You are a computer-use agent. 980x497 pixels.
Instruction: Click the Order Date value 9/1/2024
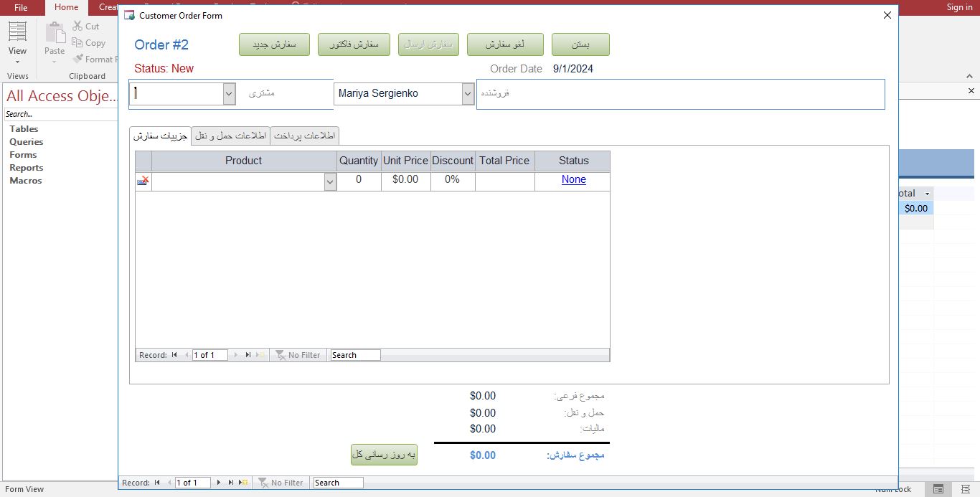tap(573, 69)
